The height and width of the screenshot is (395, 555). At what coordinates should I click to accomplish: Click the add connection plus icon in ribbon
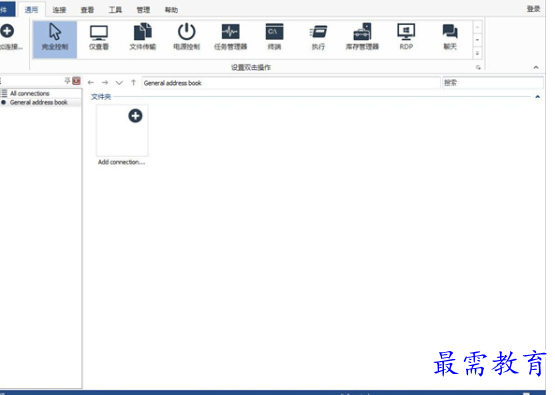(7, 31)
